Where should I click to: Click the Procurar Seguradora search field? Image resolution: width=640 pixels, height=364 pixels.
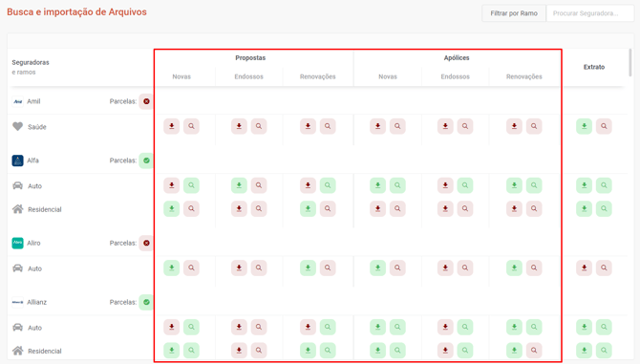click(589, 13)
